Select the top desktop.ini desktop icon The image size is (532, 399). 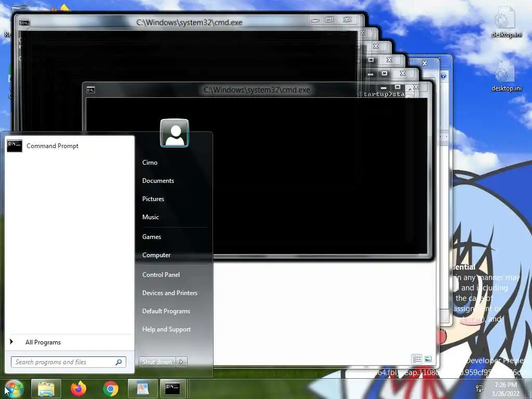pos(506,21)
